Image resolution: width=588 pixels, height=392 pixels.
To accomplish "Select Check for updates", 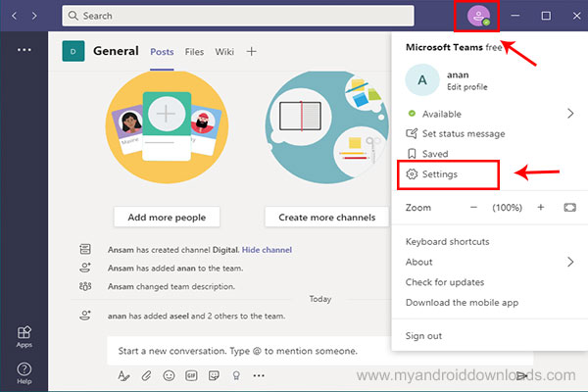I will click(445, 282).
